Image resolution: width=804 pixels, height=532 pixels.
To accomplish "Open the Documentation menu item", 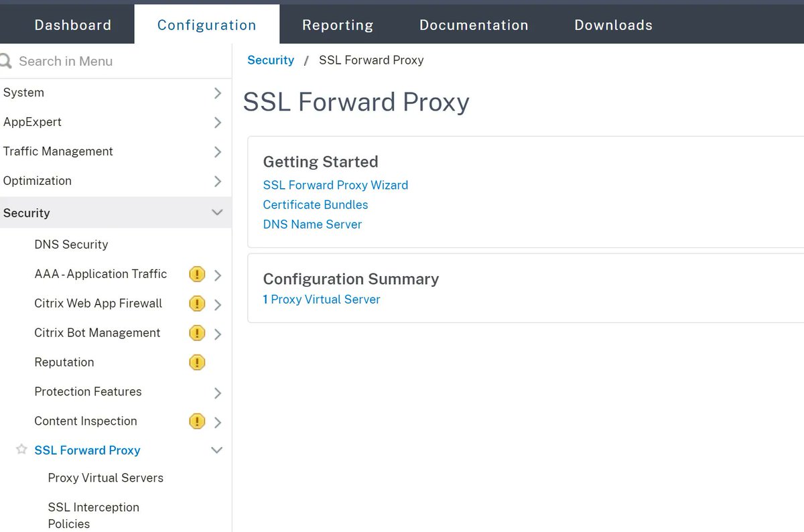I will 474,25.
